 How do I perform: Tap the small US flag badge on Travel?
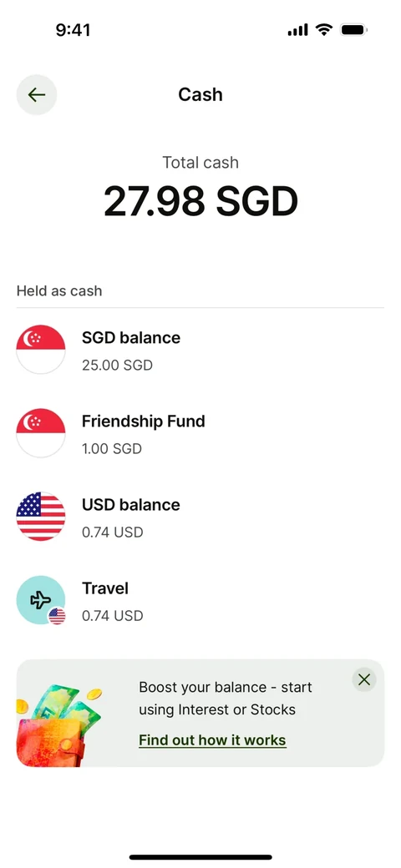click(57, 616)
